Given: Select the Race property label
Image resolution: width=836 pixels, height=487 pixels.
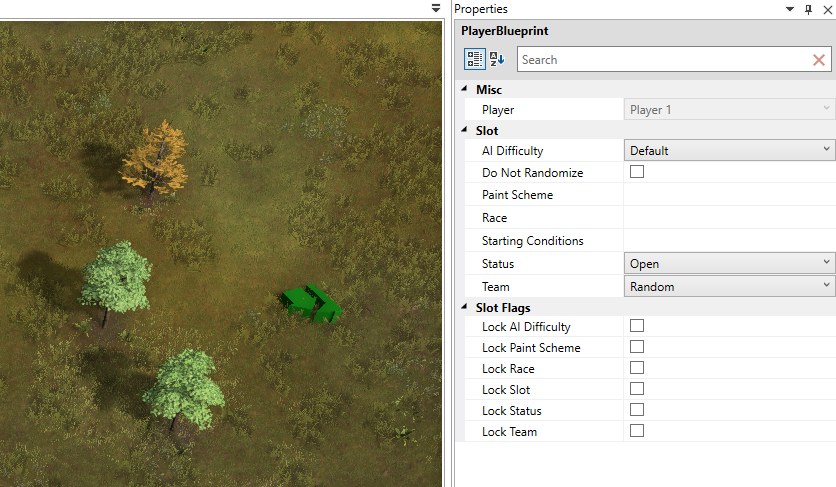Looking at the screenshot, I should pyautogui.click(x=494, y=218).
